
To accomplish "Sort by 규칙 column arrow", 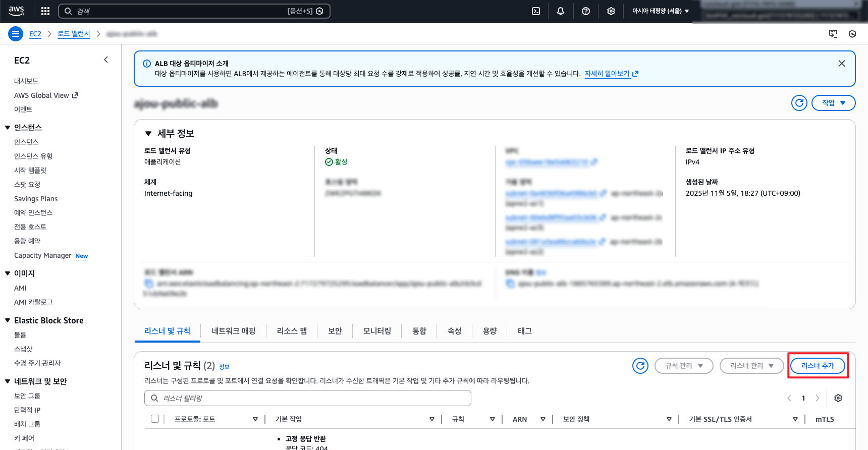I will click(493, 419).
